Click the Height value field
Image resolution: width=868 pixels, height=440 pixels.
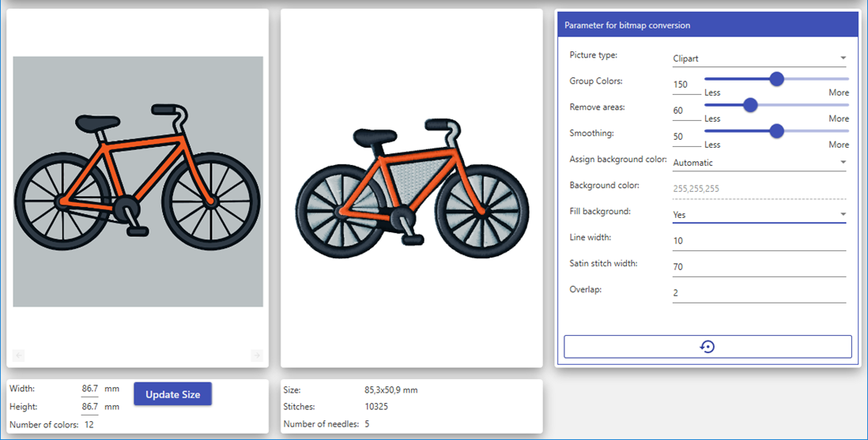90,407
